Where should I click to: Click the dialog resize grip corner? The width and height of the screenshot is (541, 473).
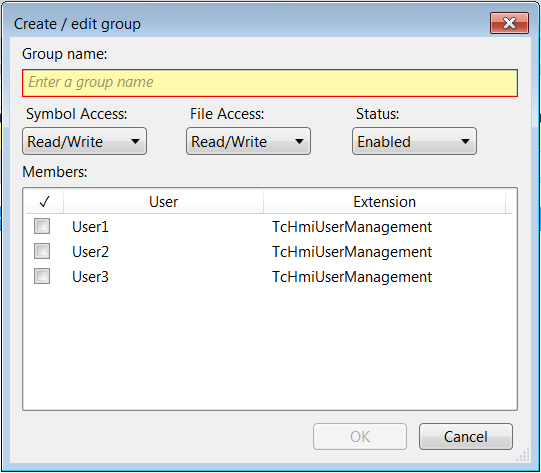tap(523, 455)
